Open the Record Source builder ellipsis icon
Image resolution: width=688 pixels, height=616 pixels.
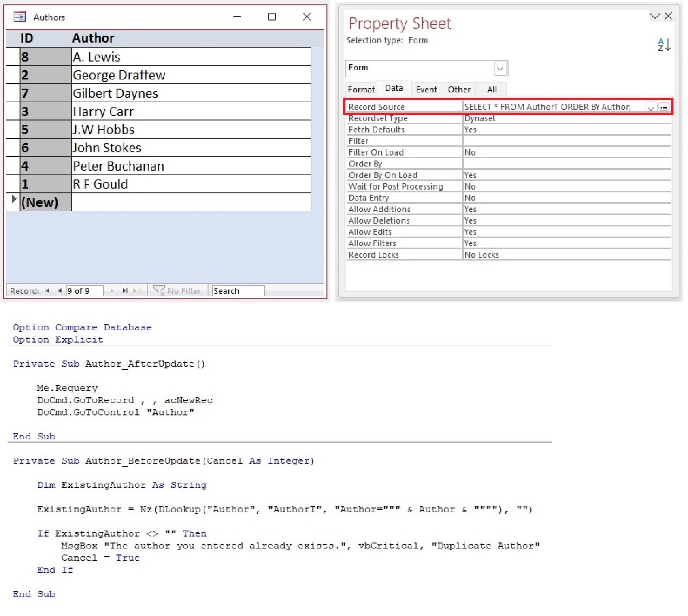coord(664,107)
